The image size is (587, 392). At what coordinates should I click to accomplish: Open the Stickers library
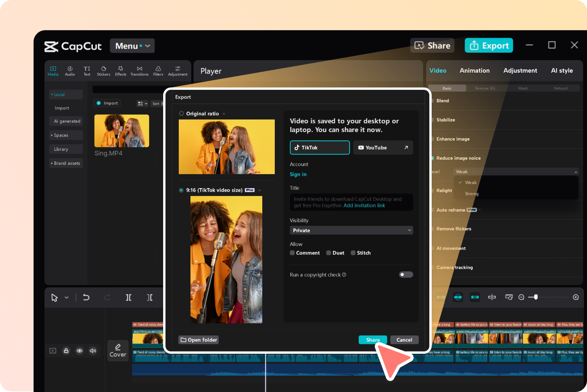pyautogui.click(x=103, y=71)
